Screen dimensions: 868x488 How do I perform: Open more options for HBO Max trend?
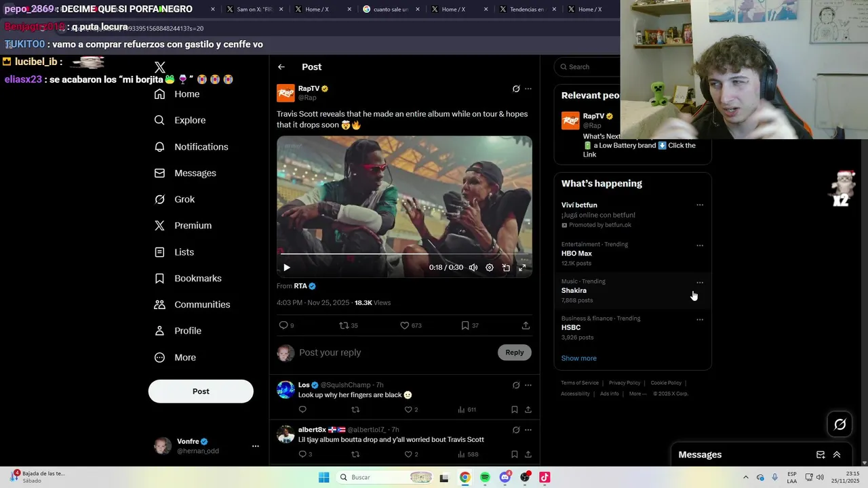point(700,245)
